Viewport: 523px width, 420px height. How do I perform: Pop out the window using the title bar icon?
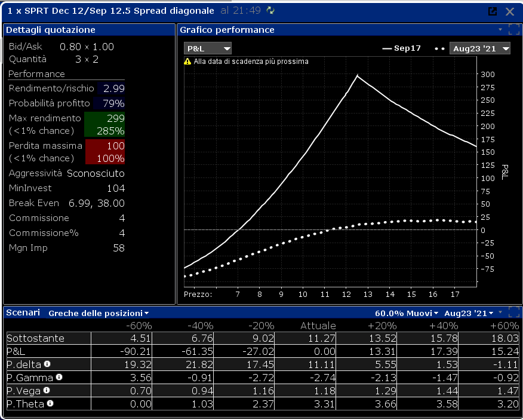coord(493,11)
